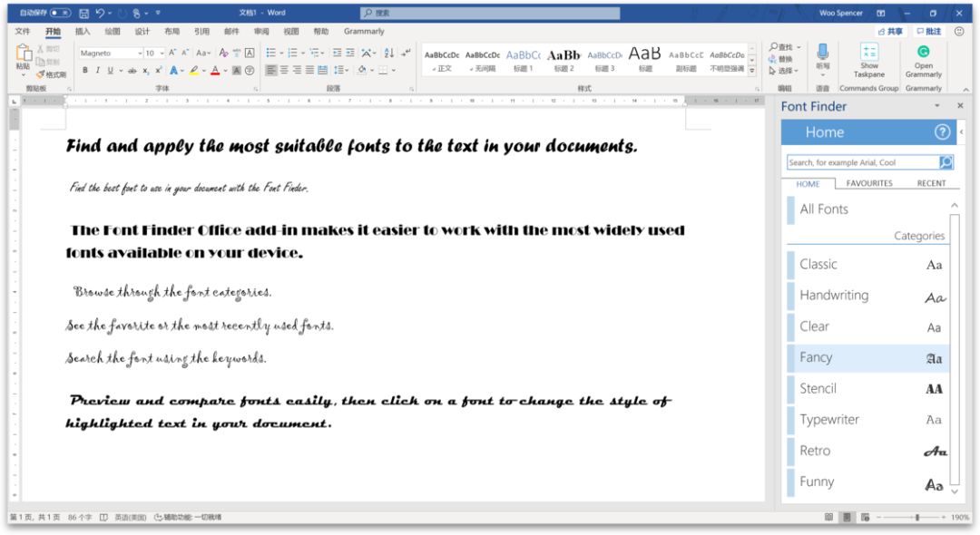This screenshot has width=980, height=535.
Task: Click the Share (共享) button
Action: click(x=891, y=31)
